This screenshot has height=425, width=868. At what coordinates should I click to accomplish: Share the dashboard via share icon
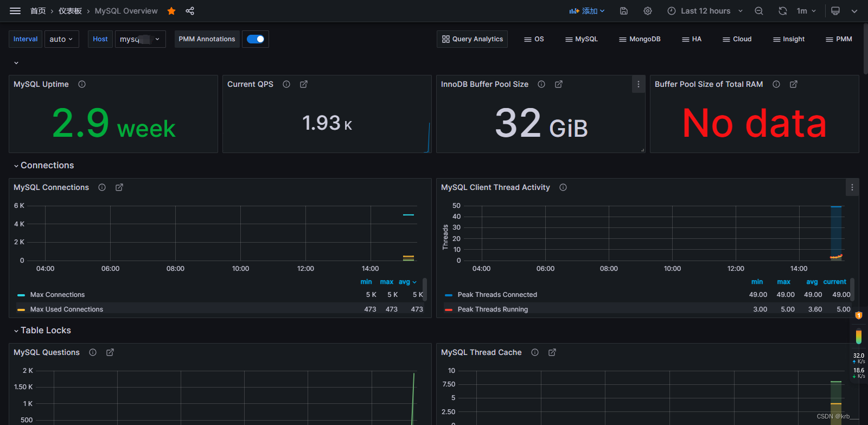point(190,11)
